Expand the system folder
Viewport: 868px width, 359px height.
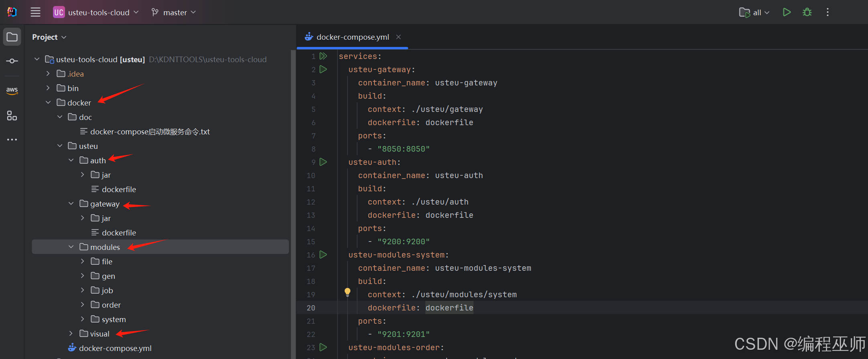[83, 319]
